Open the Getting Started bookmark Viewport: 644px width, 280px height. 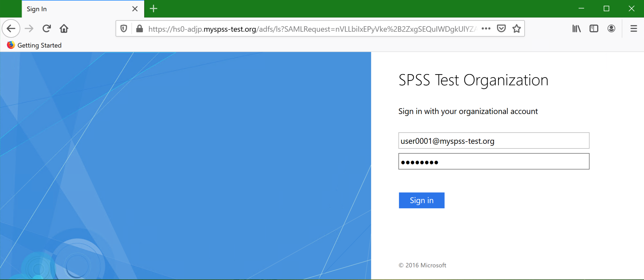pyautogui.click(x=34, y=45)
